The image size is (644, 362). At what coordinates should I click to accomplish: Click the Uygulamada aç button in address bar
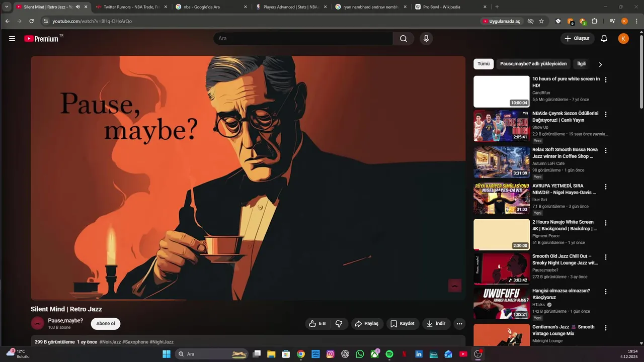click(x=501, y=21)
